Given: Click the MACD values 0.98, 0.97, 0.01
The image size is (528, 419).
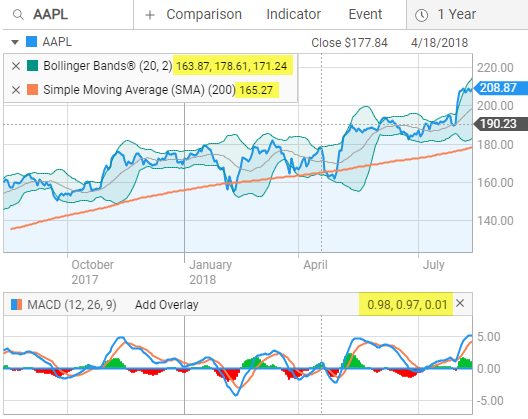Looking at the screenshot, I should click(407, 304).
